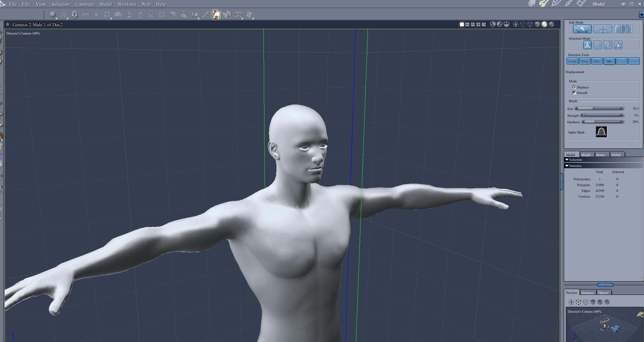Choose the two-row split view layout

pyautogui.click(x=467, y=24)
